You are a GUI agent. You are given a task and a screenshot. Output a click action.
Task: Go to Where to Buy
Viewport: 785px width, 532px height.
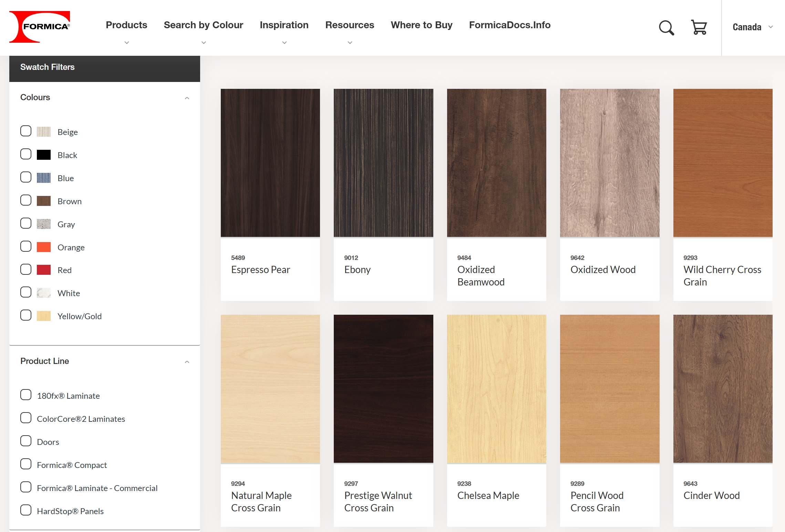click(422, 25)
